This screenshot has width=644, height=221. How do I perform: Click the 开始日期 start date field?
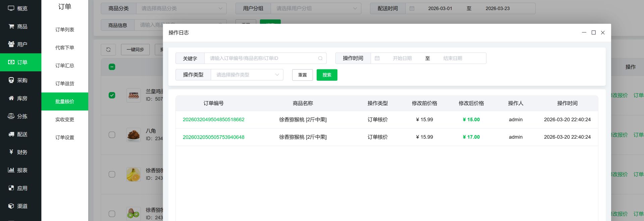click(402, 58)
